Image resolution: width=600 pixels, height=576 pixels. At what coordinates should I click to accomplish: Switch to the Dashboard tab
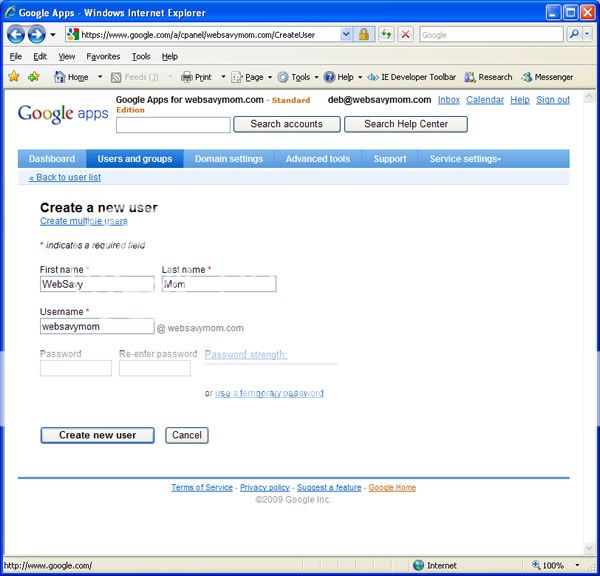[x=52, y=159]
